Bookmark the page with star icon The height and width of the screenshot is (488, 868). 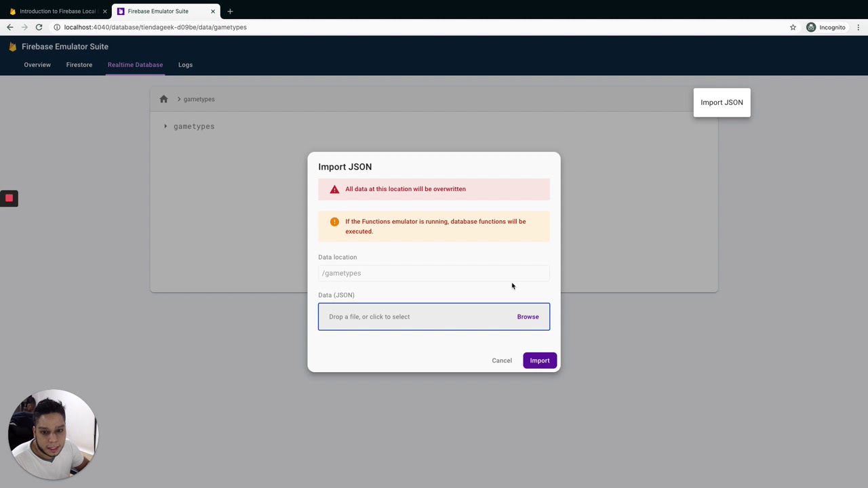pos(793,27)
